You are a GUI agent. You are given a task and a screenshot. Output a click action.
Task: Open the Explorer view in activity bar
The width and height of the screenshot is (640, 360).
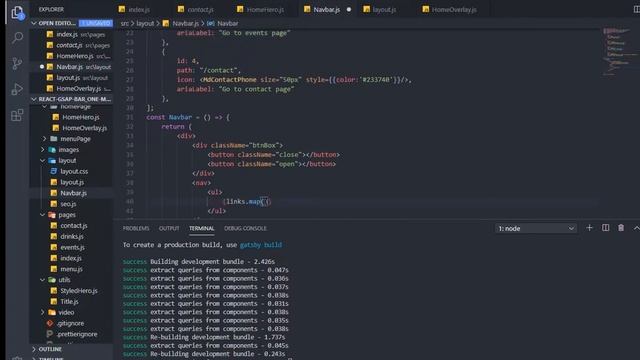[x=17, y=13]
